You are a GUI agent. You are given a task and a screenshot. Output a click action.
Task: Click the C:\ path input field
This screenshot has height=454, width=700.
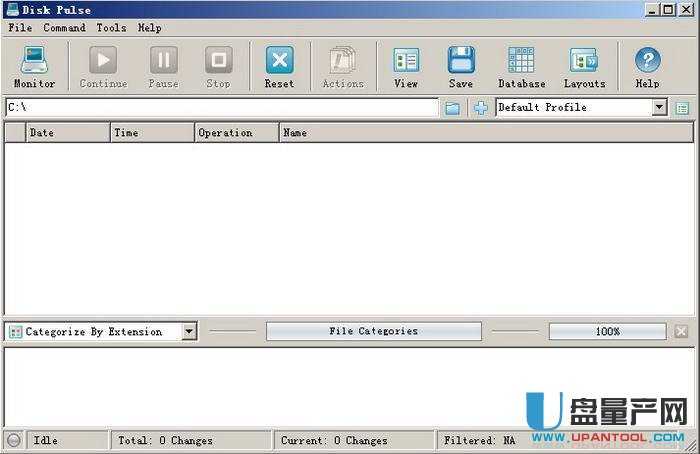[x=220, y=107]
